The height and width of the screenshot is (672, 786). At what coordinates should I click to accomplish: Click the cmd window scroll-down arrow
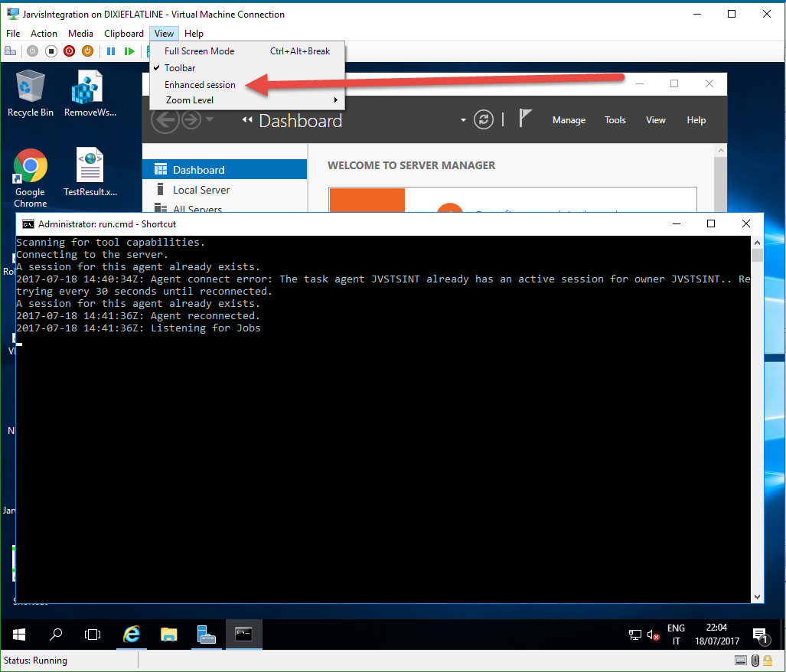[x=757, y=597]
